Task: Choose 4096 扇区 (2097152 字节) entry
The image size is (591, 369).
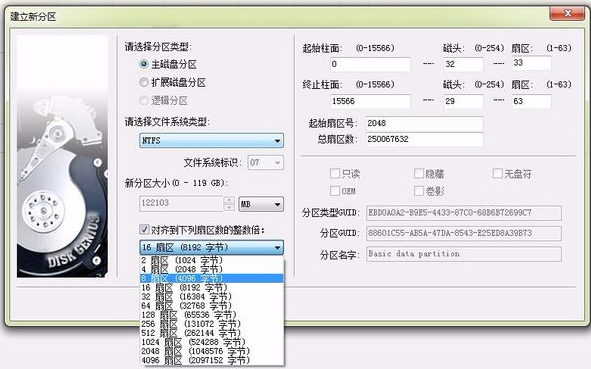Action: pyautogui.click(x=211, y=360)
